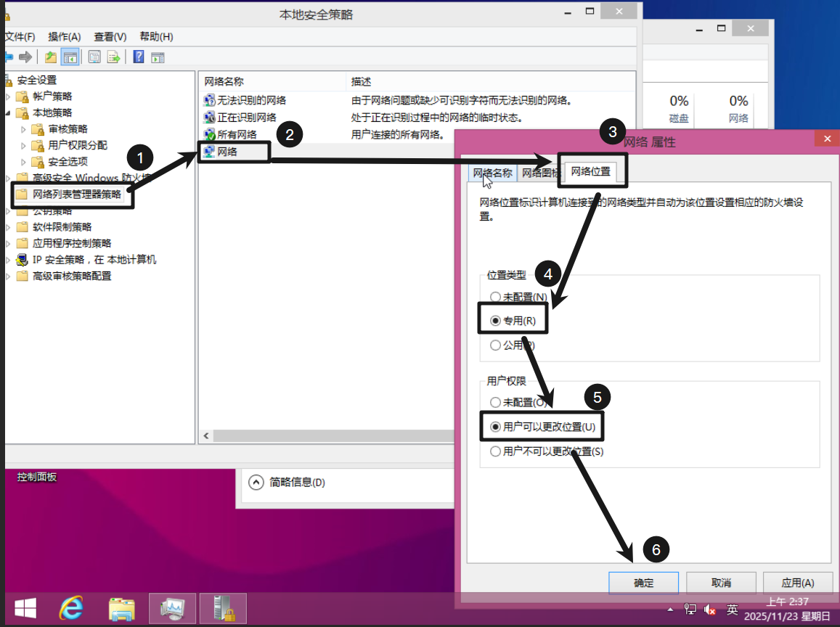Select the 专用(R) private location radio button

[x=495, y=321]
